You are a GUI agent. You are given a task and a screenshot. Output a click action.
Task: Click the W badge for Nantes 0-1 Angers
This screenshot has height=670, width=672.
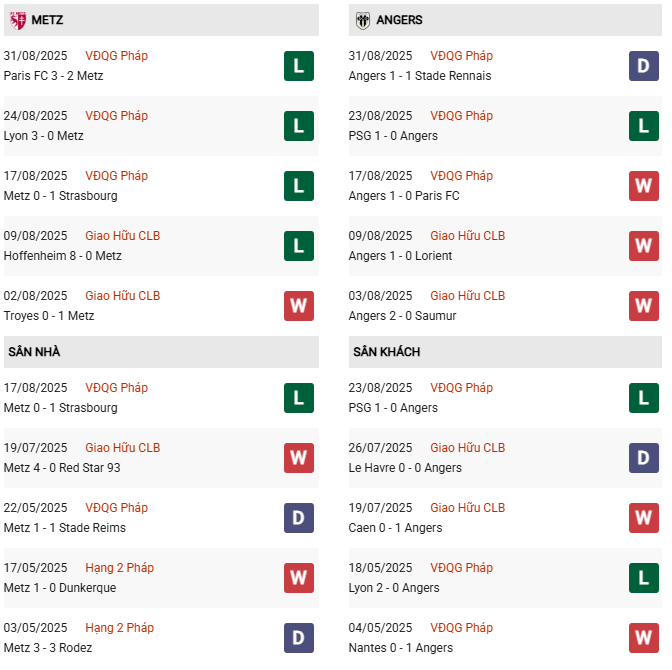click(x=643, y=638)
